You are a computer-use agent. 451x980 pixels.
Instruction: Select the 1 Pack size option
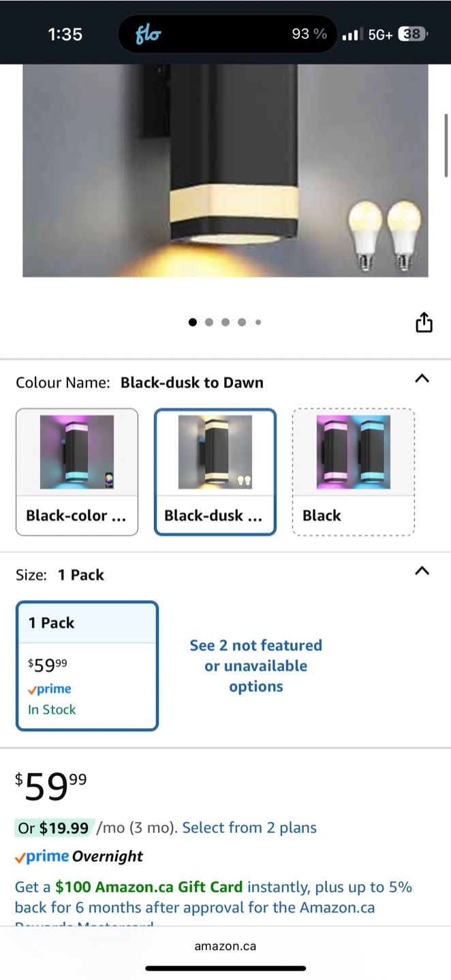[87, 666]
